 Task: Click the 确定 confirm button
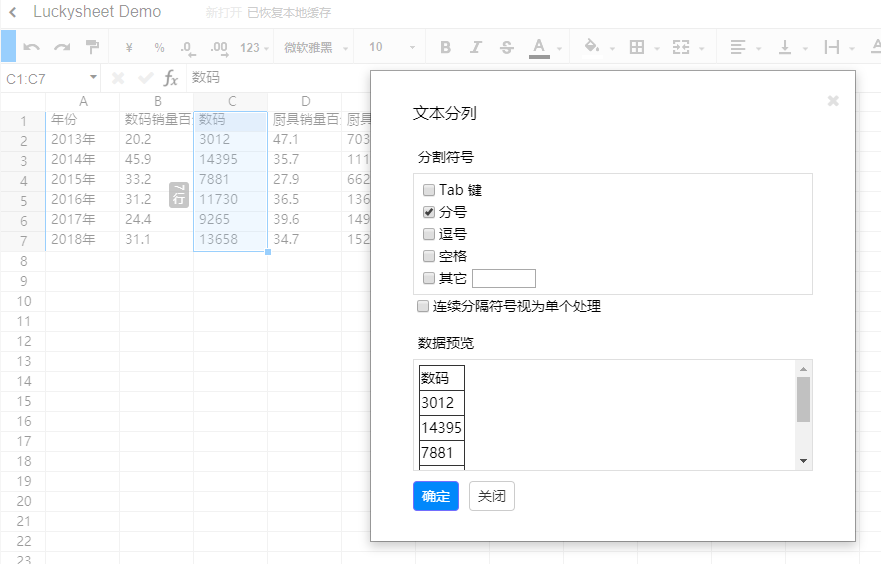tap(435, 496)
